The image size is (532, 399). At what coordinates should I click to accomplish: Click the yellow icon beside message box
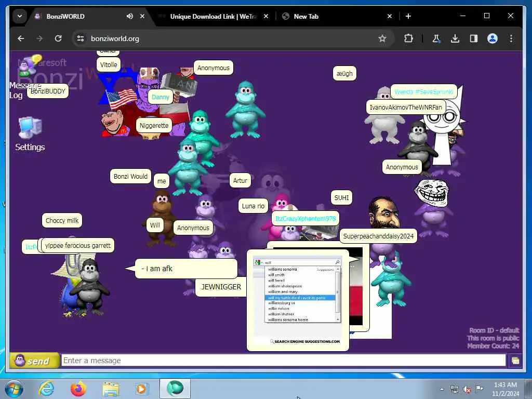coord(515,361)
